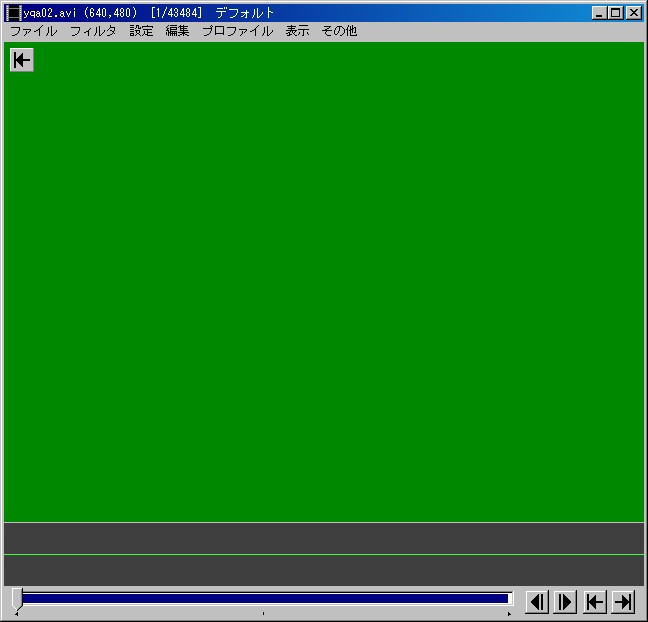Viewport: 648px width, 622px height.
Task: Set the selection start point at the current frame
Action: point(594,601)
